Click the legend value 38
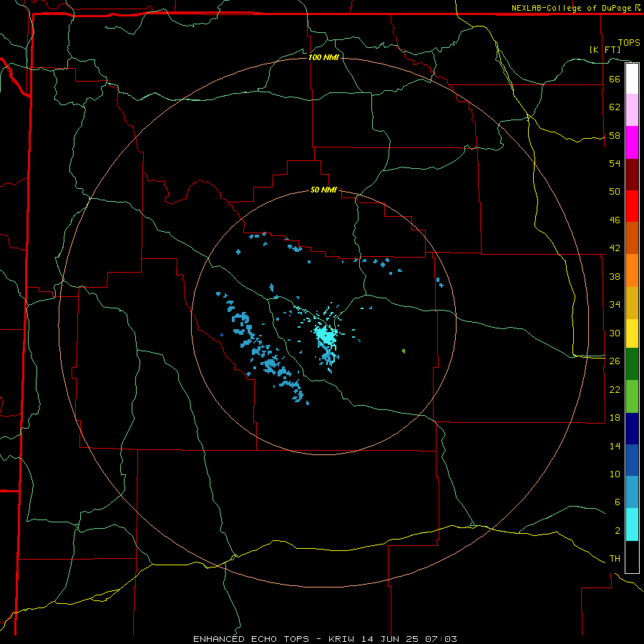 (615, 277)
